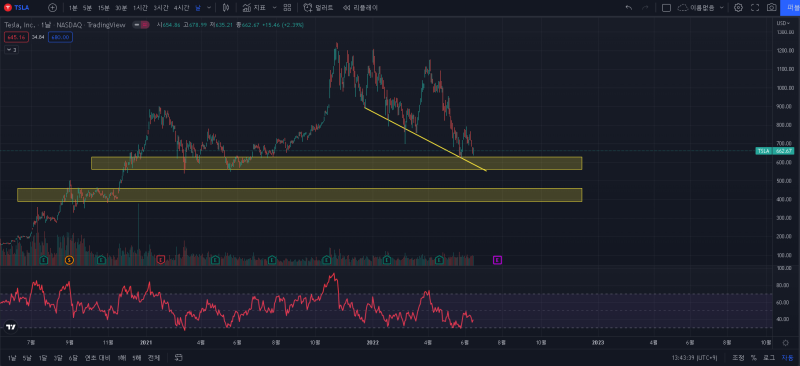Toggle 로그 logarithmic scale

click(x=769, y=357)
